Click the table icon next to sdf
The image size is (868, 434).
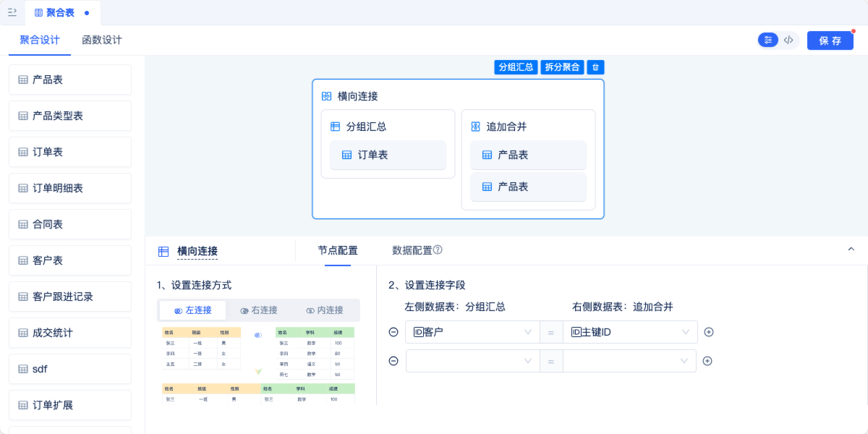(x=23, y=369)
